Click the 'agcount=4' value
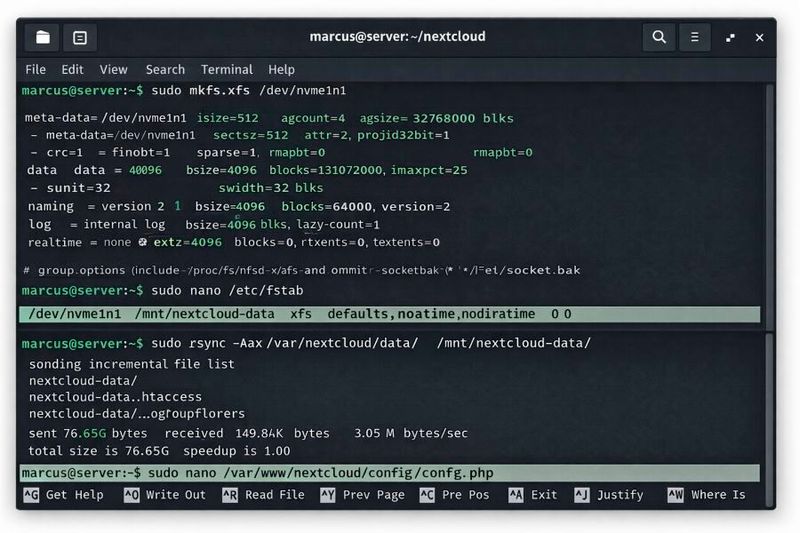The image size is (800, 533). 313,118
